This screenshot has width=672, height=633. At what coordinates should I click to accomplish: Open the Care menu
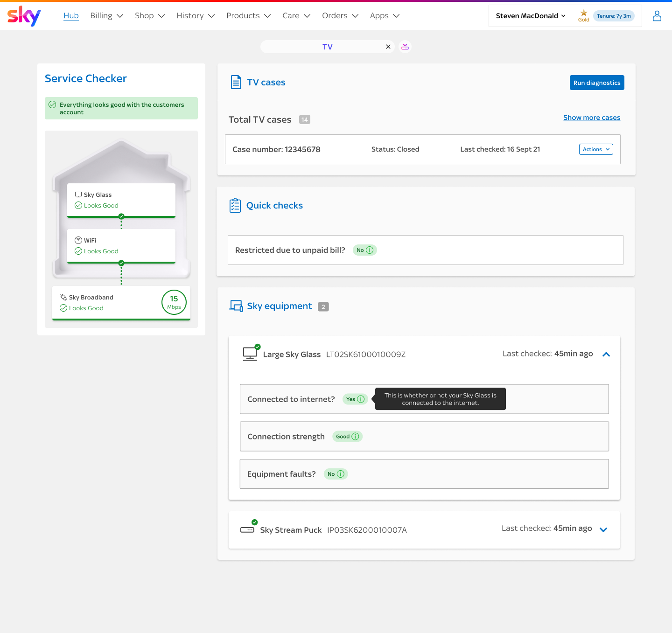point(296,15)
